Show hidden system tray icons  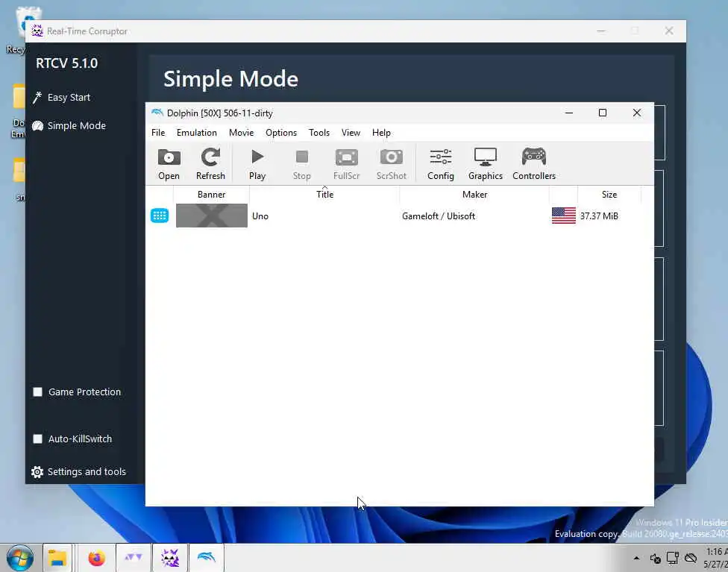point(636,558)
